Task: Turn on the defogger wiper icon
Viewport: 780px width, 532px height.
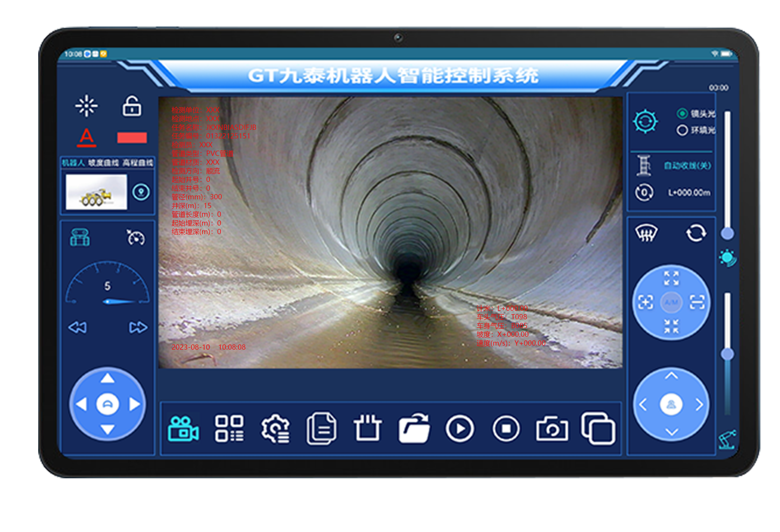Action: (646, 233)
